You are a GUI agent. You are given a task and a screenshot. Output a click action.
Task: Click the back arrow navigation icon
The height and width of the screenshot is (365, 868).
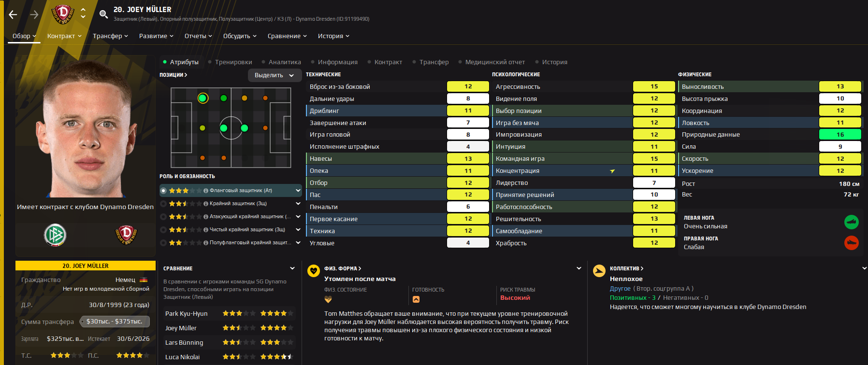[13, 14]
